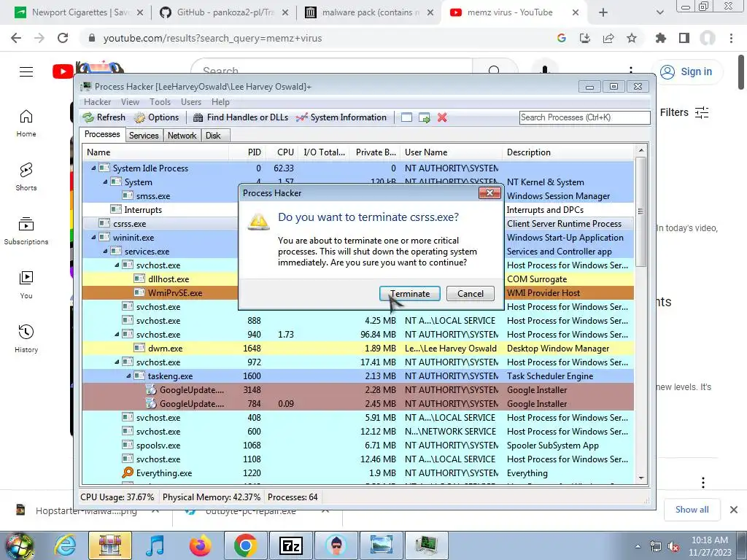Click the red X terminate toolbar icon
The image size is (747, 560).
click(x=442, y=117)
